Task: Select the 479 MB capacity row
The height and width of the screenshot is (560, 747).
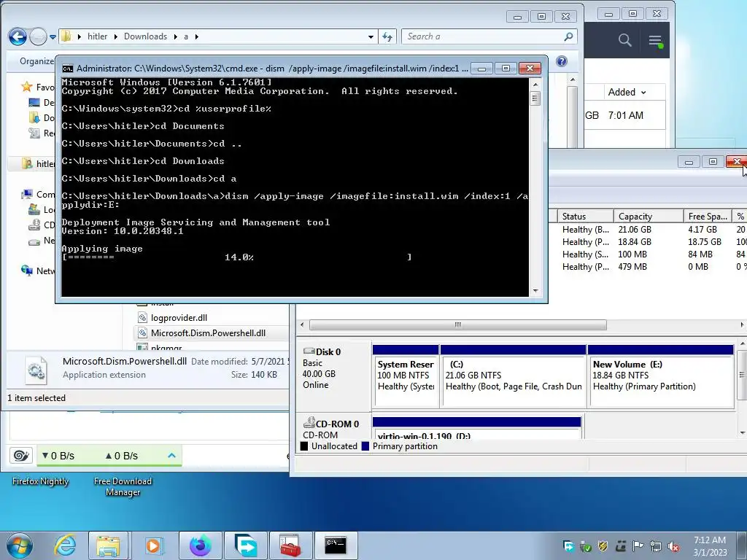Action: pyautogui.click(x=632, y=267)
